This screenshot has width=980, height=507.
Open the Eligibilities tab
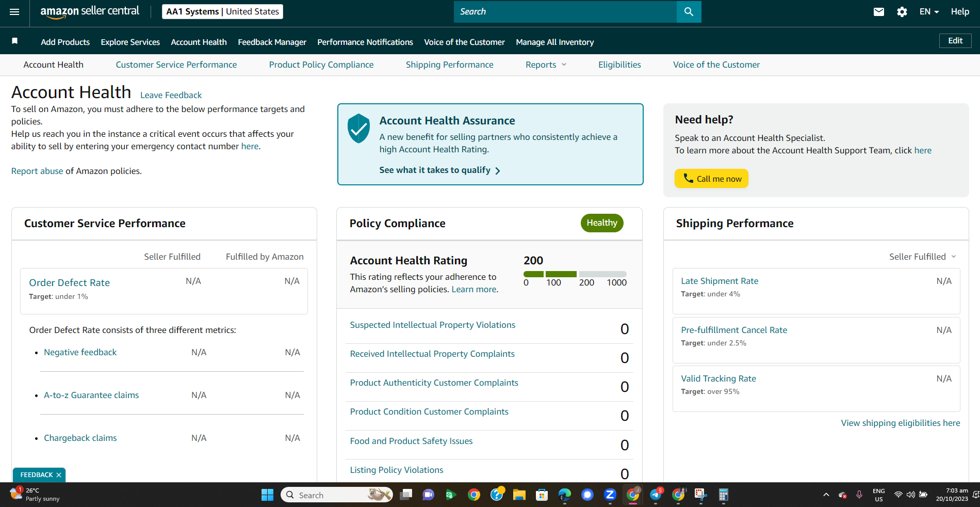point(619,65)
